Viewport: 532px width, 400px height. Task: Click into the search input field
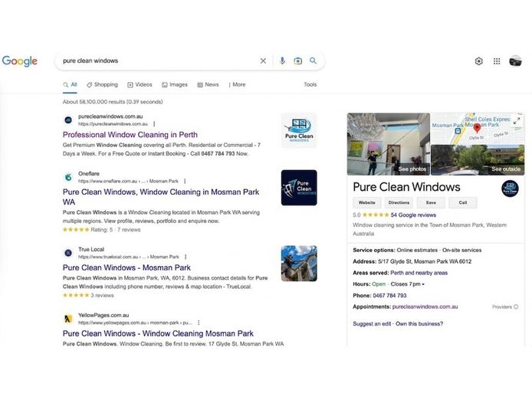[x=158, y=61]
